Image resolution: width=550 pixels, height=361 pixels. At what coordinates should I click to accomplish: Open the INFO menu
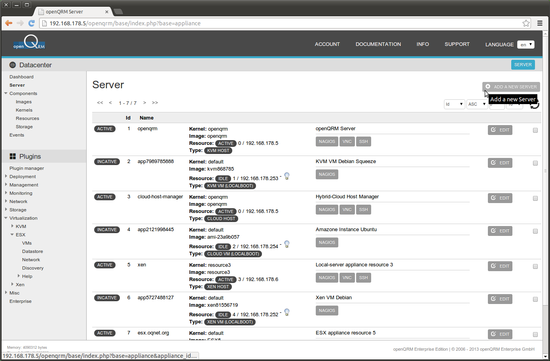pyautogui.click(x=423, y=44)
